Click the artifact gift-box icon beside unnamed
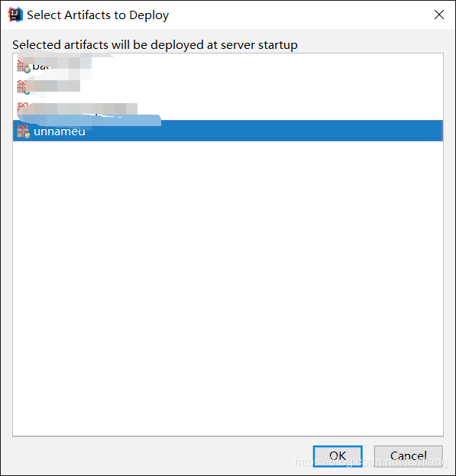Image resolution: width=456 pixels, height=476 pixels. pos(24,131)
